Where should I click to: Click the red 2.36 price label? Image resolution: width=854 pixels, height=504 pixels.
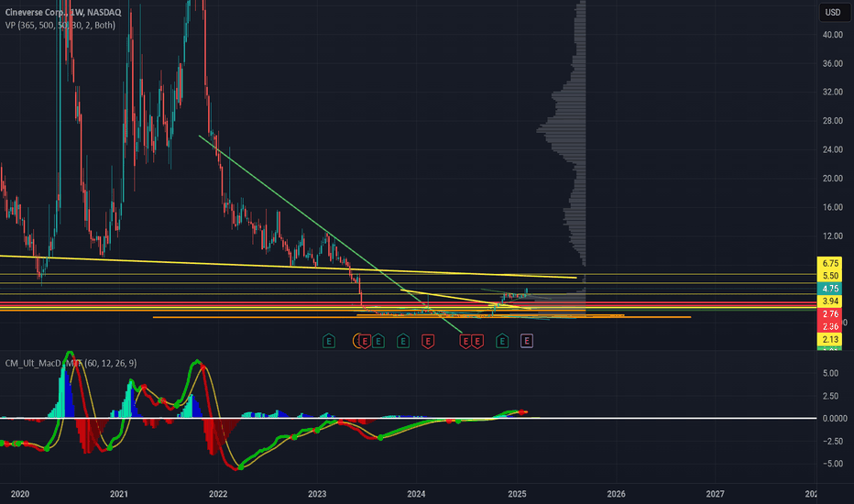(x=830, y=326)
